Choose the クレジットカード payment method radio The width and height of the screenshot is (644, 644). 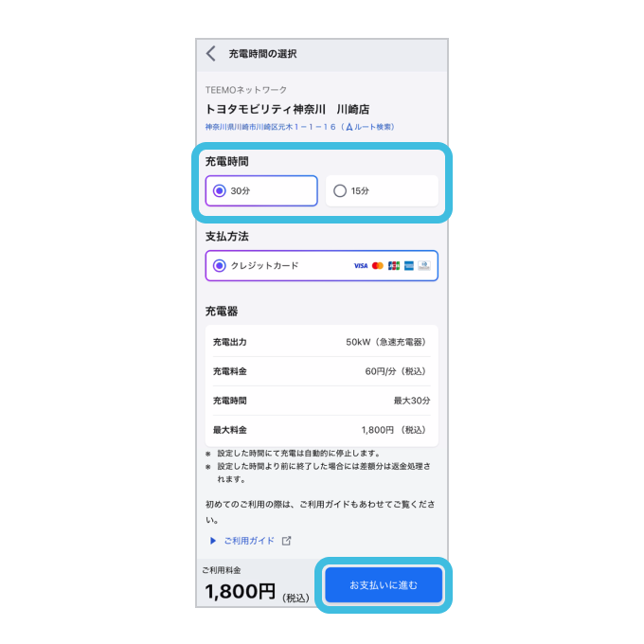coord(322,266)
